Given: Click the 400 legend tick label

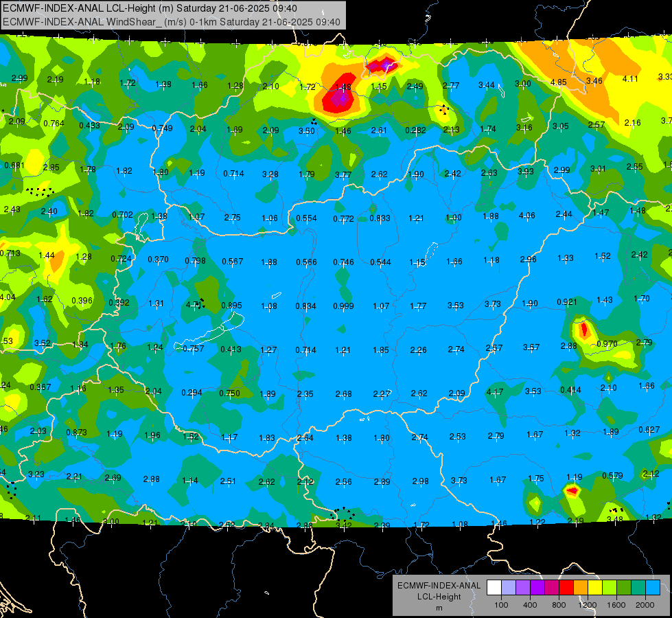Looking at the screenshot, I should click(530, 605).
